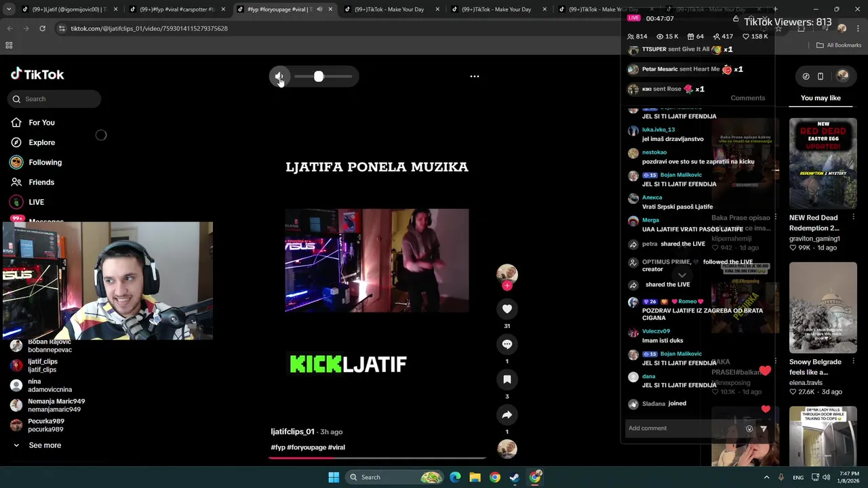The image size is (868, 488).
Task: Click the #viral hashtag in caption
Action: pos(336,447)
